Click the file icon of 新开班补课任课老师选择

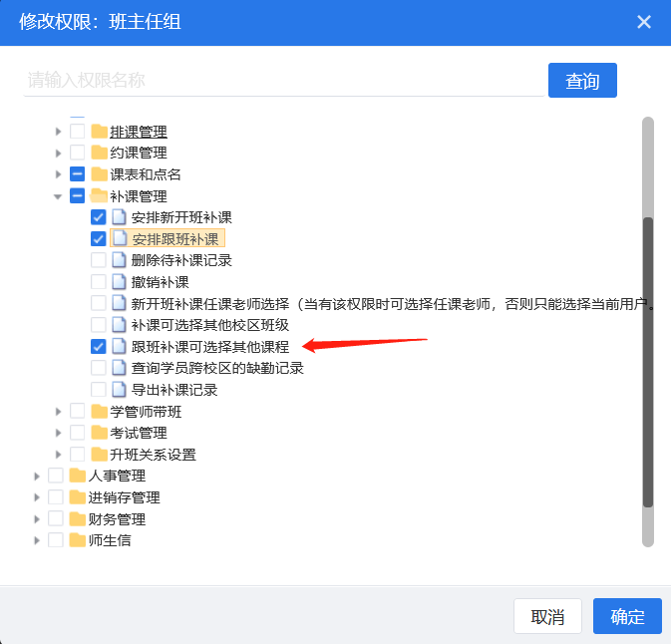point(119,303)
